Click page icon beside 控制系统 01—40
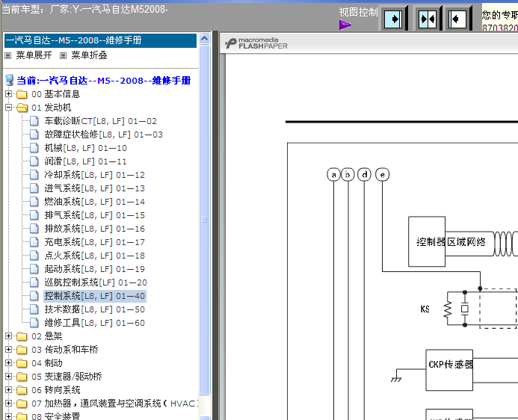518x420 pixels. tap(34, 296)
